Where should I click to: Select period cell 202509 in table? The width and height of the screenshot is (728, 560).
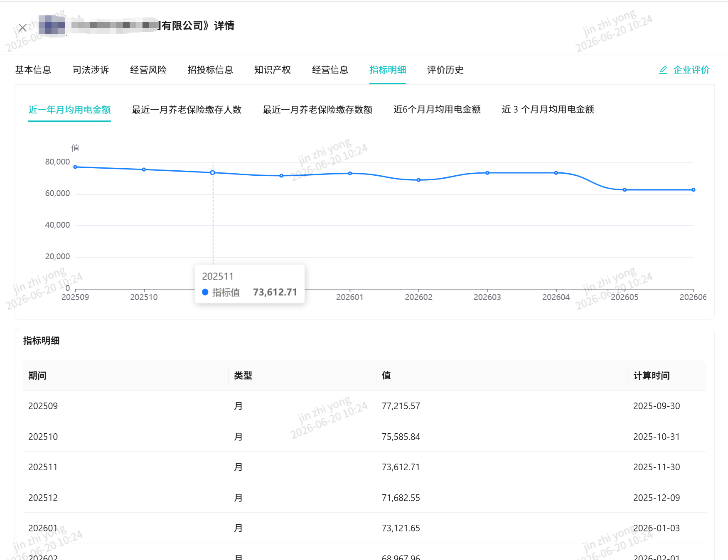click(43, 406)
